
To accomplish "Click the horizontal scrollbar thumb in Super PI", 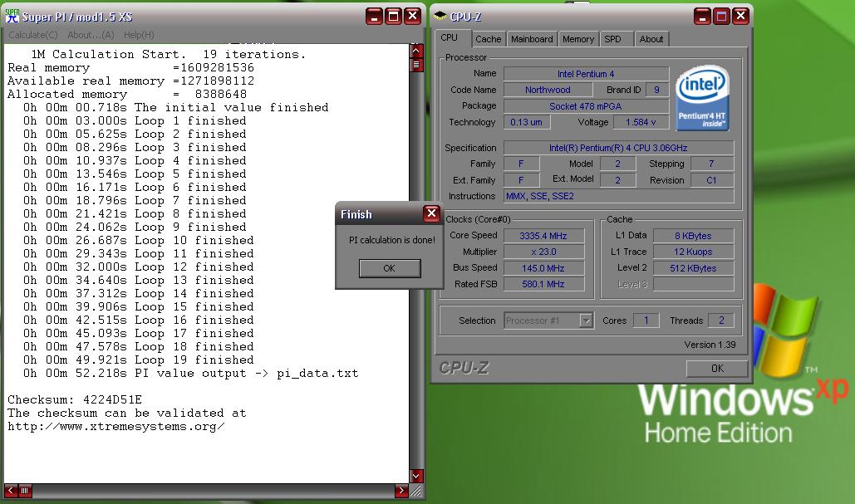I will [25, 491].
